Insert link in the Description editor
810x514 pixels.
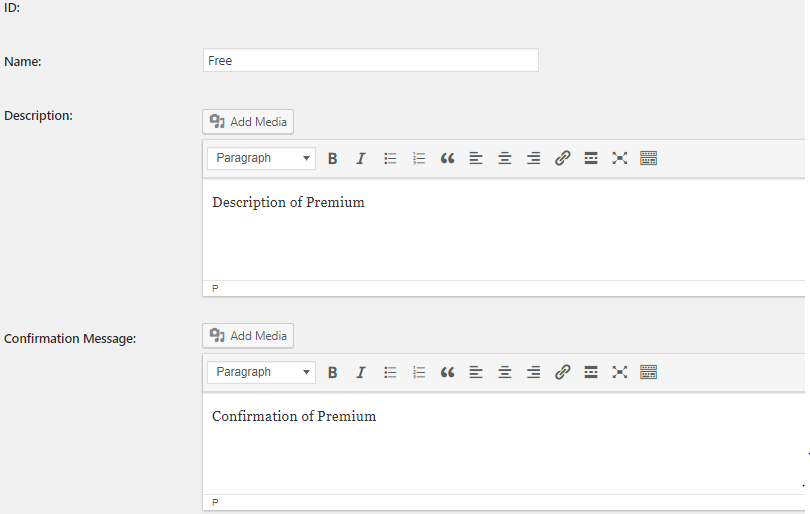pos(562,158)
